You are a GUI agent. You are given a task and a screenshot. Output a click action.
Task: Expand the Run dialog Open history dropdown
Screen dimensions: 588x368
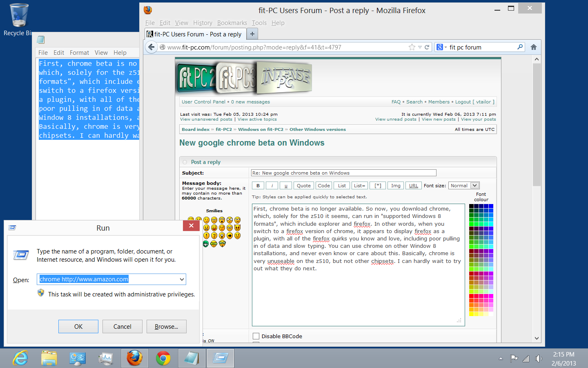tap(182, 279)
